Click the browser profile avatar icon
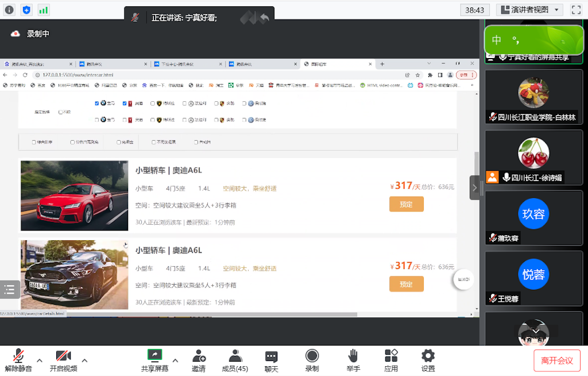Screen dimensions: 588x376 450,75
